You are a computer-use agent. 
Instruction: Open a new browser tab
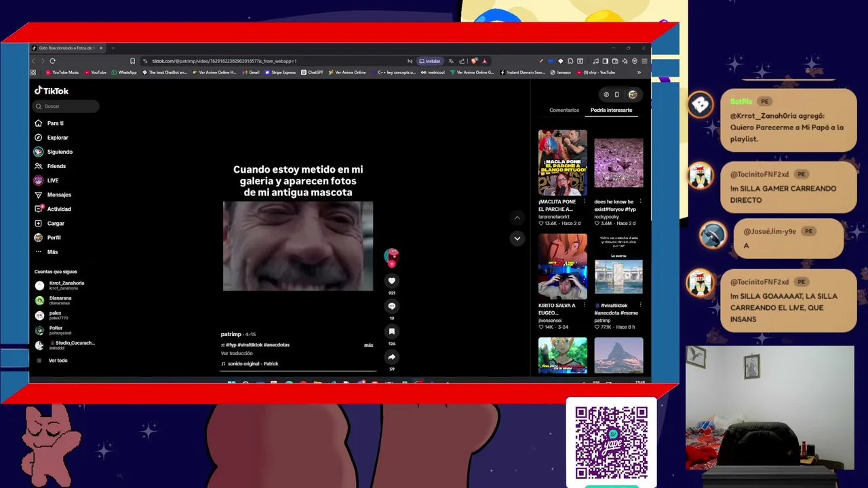113,48
